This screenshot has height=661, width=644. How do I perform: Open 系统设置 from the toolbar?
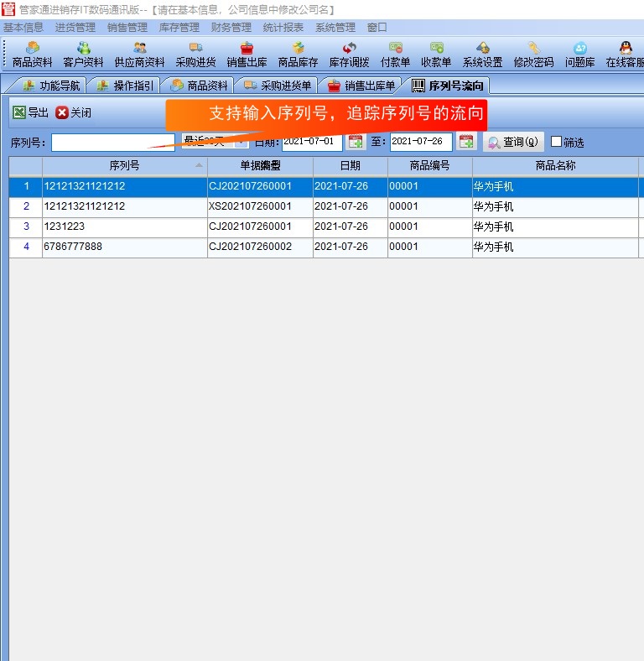482,55
